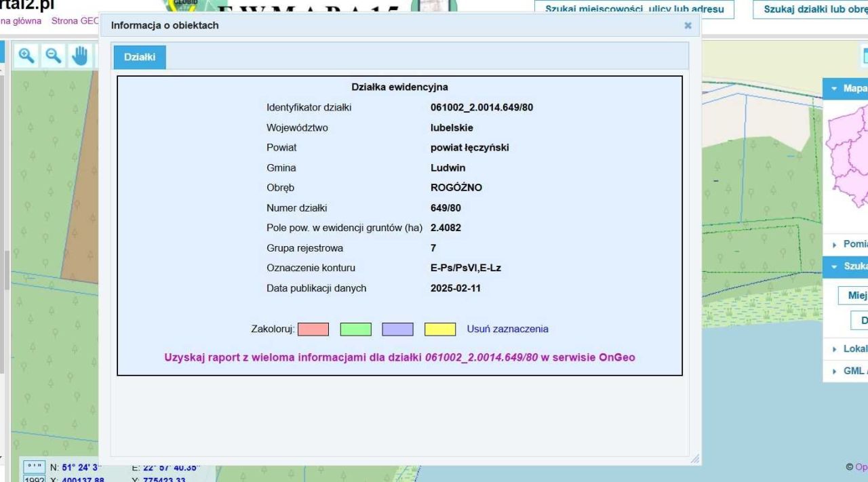Screen dimensions: 868x482
Task: Click the Gmina value Ludwin
Action: pos(447,167)
